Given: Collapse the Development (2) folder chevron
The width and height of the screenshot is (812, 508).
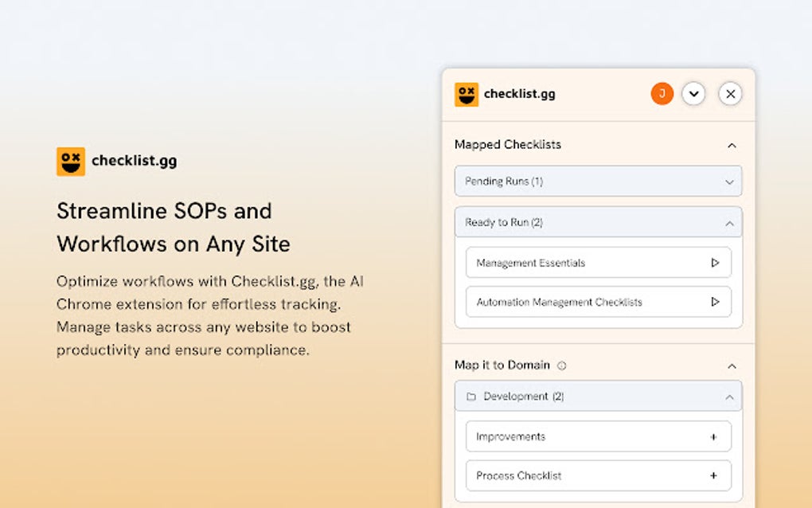Looking at the screenshot, I should point(729,397).
